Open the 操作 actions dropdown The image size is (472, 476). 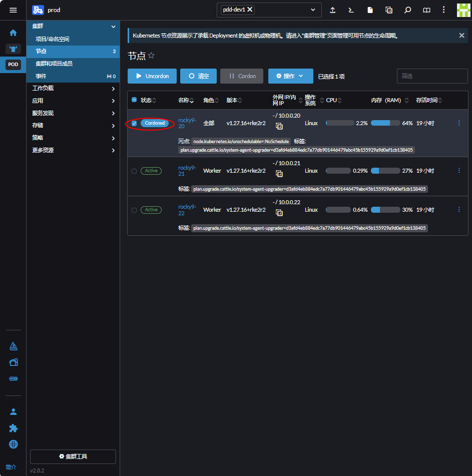pos(290,76)
